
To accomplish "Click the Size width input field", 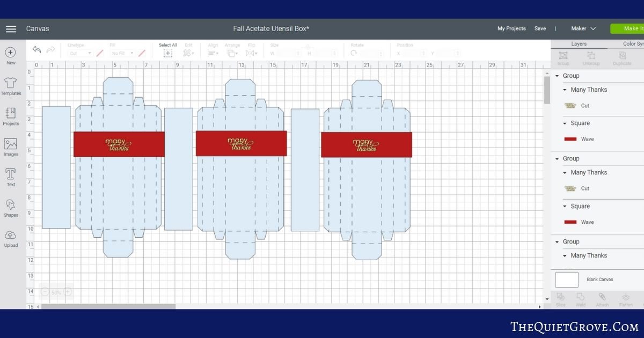I will click(x=289, y=54).
